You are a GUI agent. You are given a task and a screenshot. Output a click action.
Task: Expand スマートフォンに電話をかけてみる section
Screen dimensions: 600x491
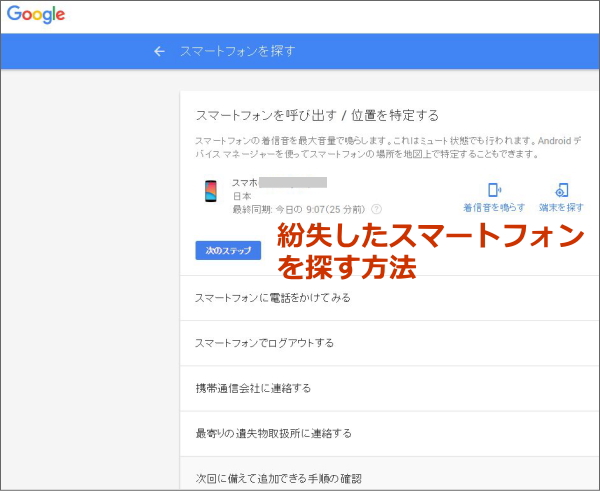pos(272,298)
